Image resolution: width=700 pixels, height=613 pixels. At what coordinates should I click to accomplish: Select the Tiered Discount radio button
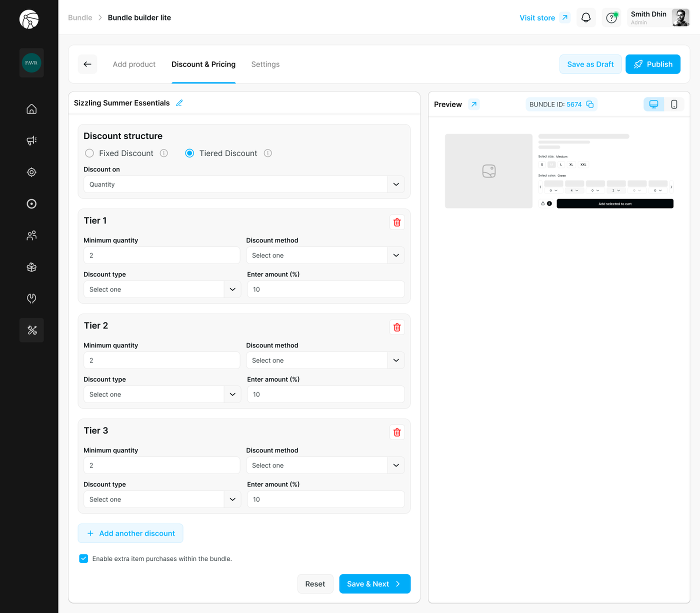[189, 153]
